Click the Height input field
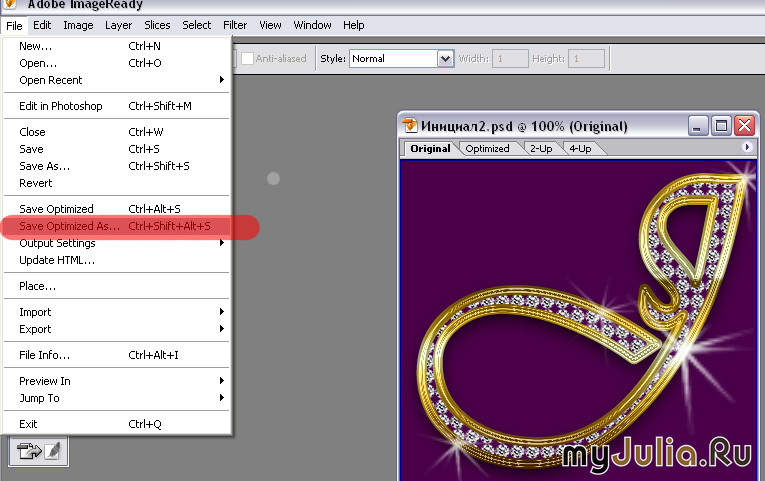Screen dimensions: 765x481 point(586,59)
